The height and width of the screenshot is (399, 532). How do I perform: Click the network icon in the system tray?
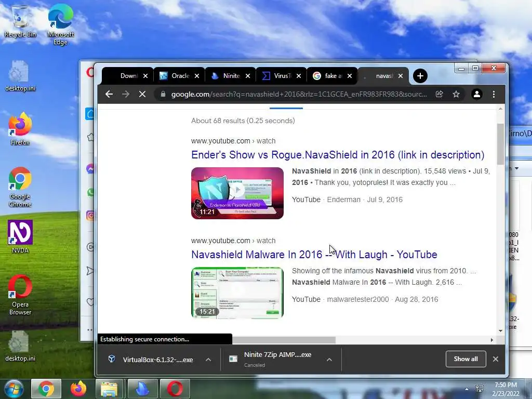pos(480,389)
